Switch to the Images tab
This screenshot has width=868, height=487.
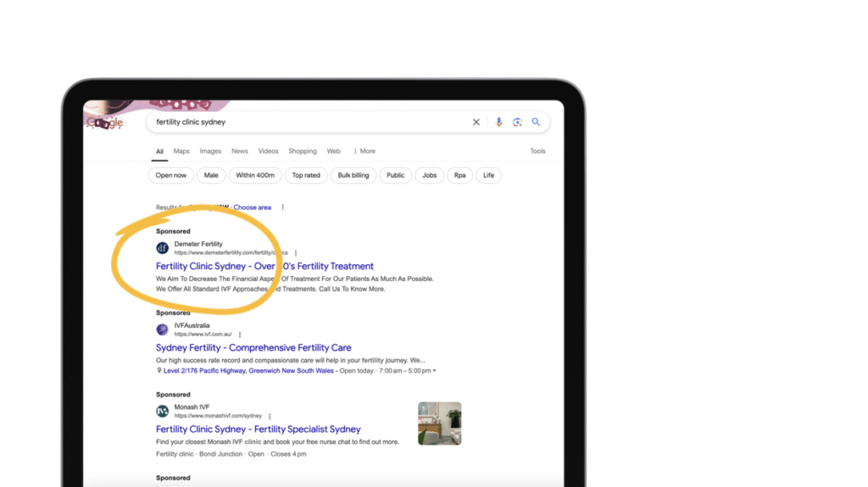pos(210,152)
